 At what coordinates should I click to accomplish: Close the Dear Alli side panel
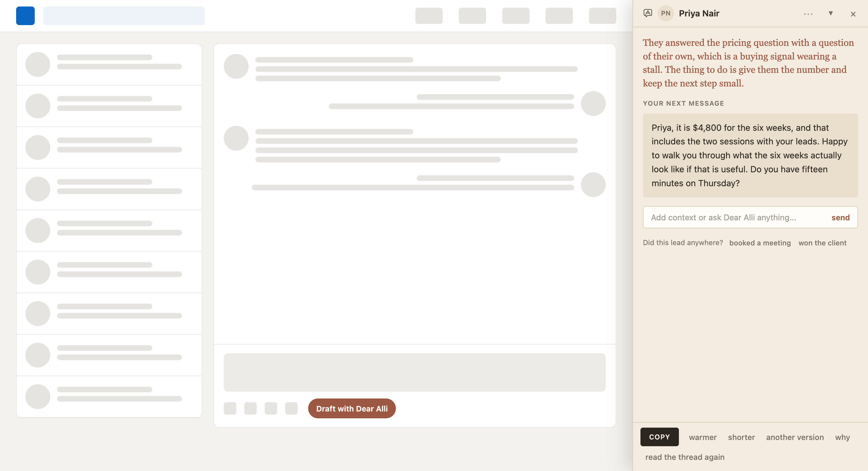(853, 14)
